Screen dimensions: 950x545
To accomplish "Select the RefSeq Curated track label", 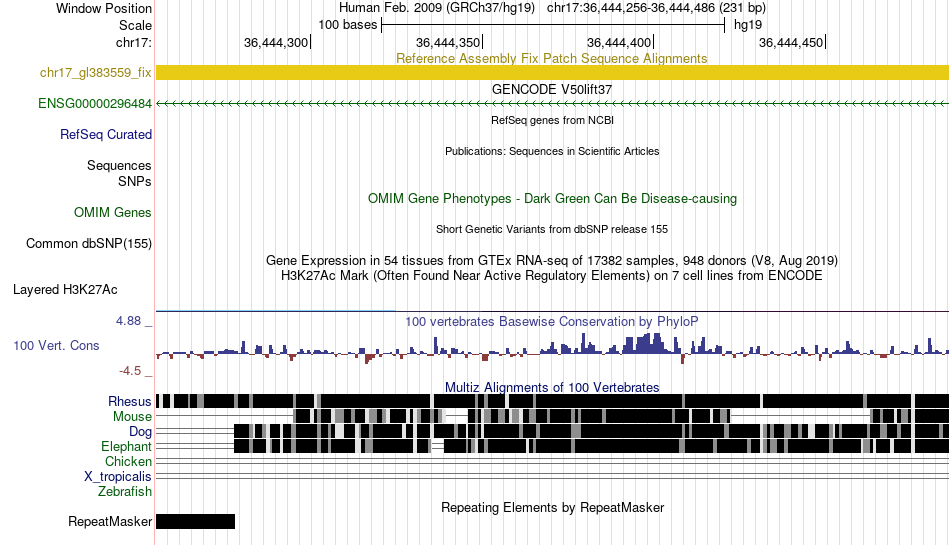I will coord(105,134).
